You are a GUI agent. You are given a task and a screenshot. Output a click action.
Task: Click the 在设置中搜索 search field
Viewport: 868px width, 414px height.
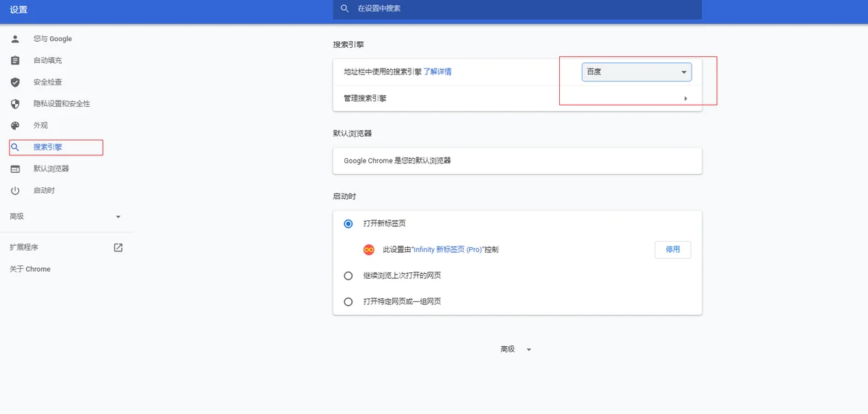(517, 9)
